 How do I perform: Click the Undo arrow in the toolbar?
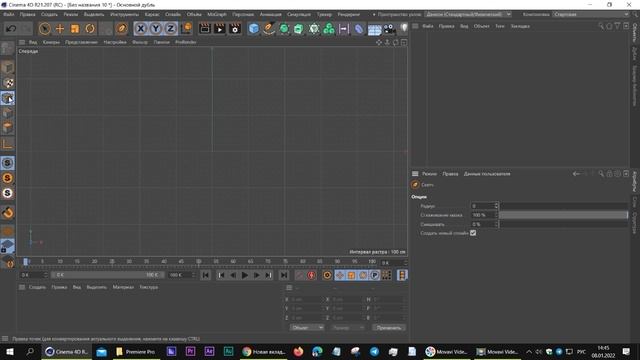(11, 29)
